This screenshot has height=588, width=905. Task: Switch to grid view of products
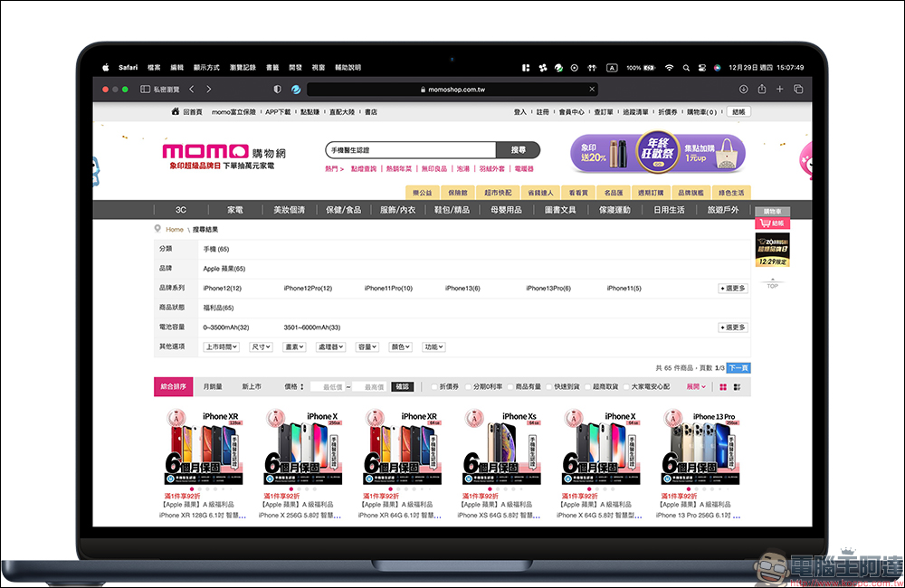(x=723, y=386)
